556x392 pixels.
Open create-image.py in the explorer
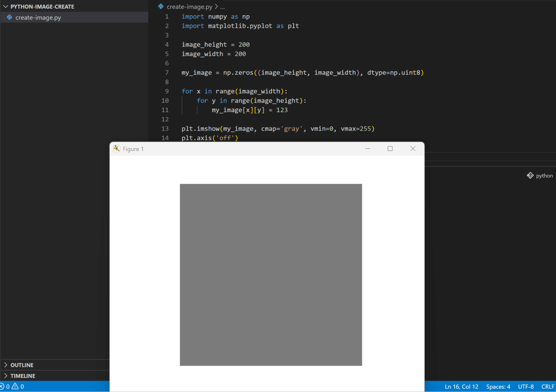pyautogui.click(x=38, y=18)
